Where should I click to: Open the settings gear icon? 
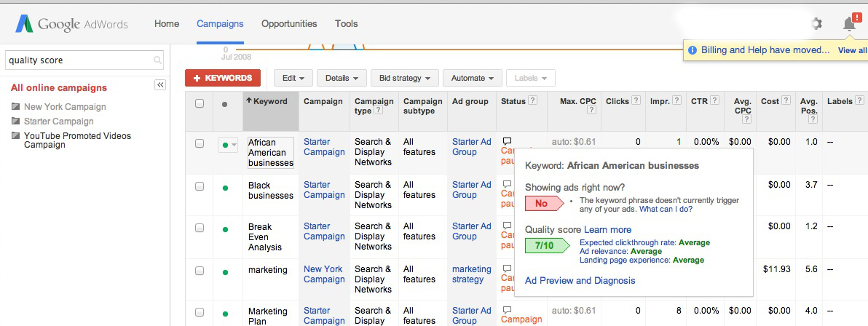[816, 24]
